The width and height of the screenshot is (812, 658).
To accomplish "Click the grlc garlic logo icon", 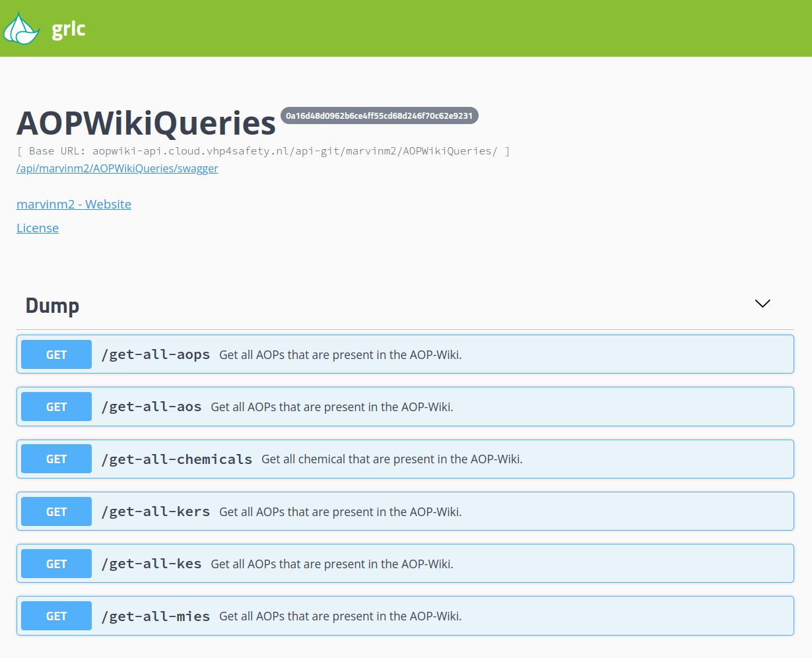I will coord(22,28).
